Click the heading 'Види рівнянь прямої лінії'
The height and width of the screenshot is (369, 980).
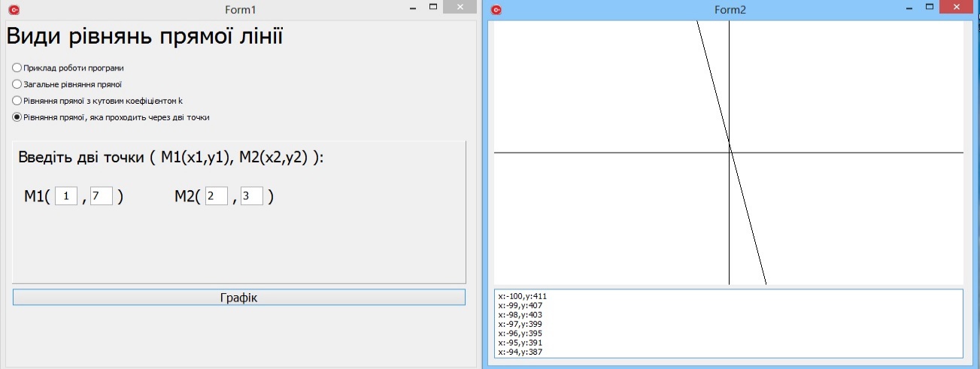(144, 36)
